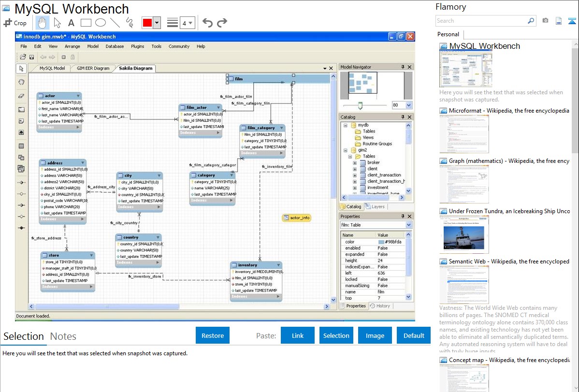Click the Flamory search field

(x=481, y=21)
